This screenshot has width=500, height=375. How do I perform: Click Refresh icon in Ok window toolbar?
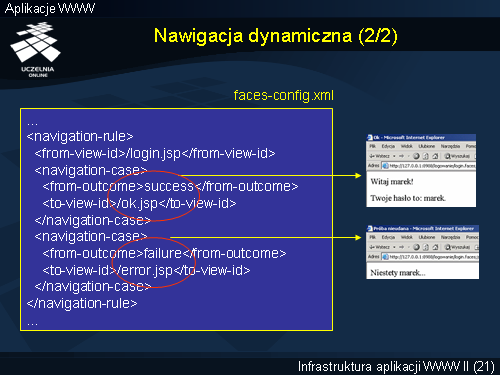(x=426, y=156)
